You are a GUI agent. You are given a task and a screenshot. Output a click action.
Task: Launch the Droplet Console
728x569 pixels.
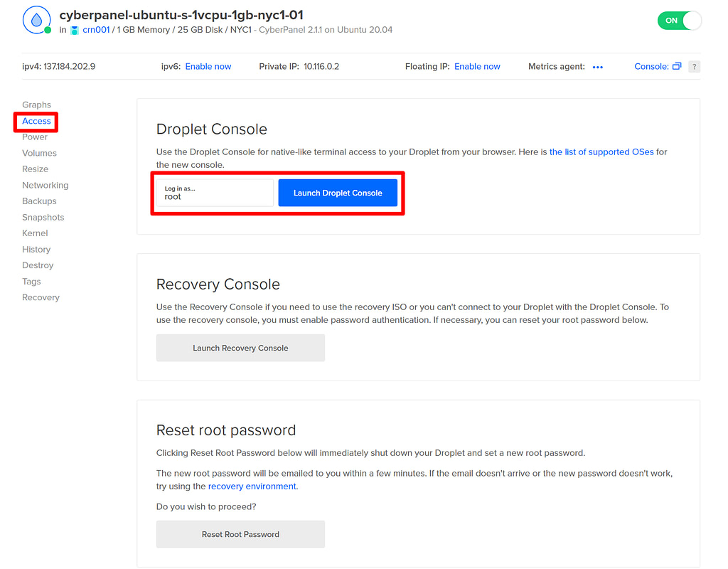tap(338, 193)
